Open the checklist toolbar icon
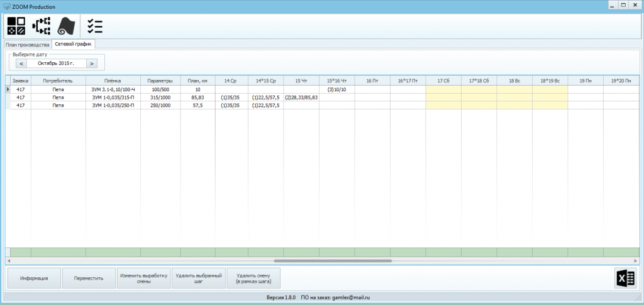 coord(95,26)
